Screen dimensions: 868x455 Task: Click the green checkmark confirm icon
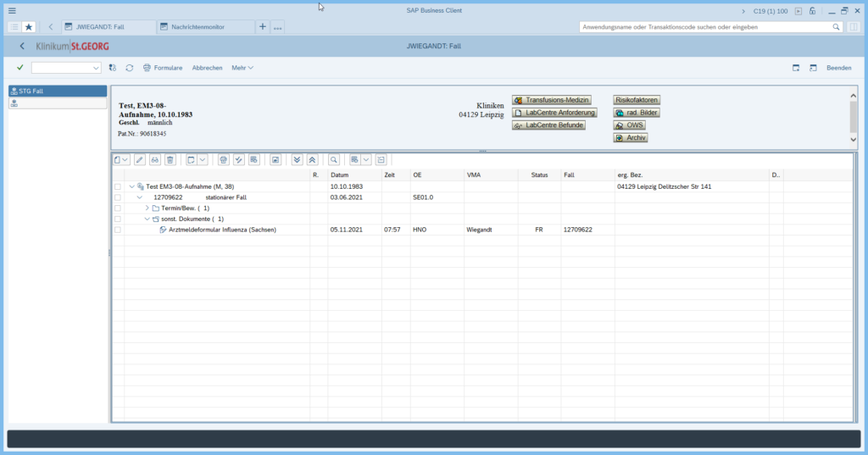(x=19, y=68)
